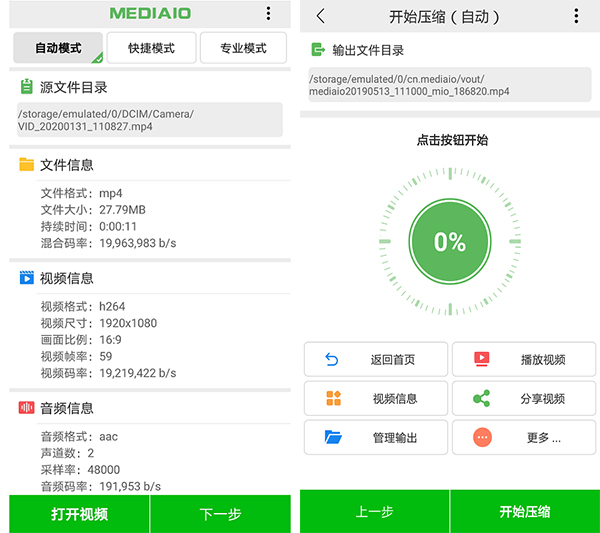
Task: Click the output file path field mediaio20190513
Action: pos(450,85)
